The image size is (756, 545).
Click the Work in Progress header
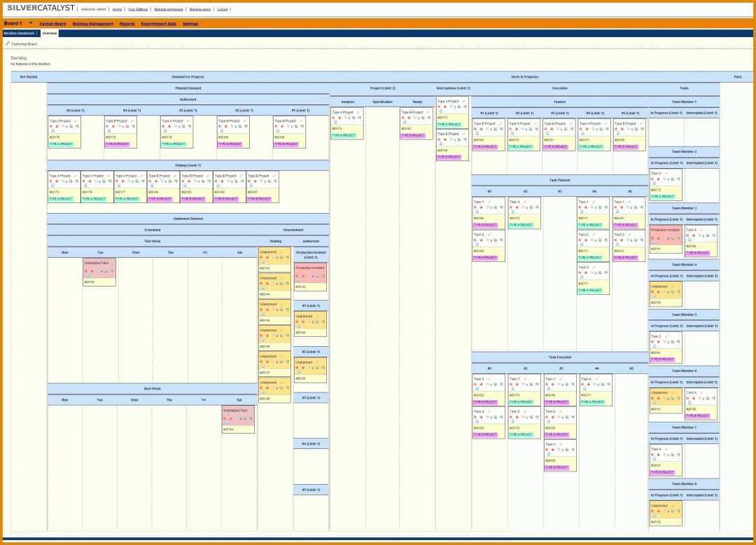524,77
